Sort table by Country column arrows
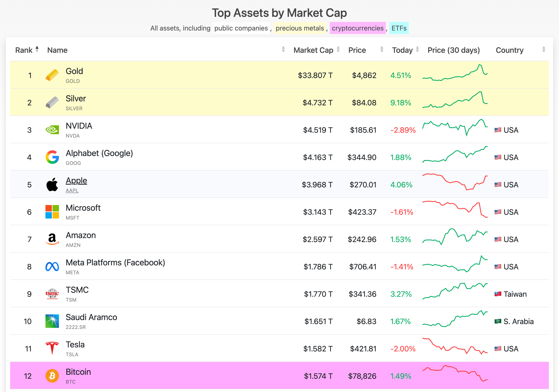 (x=543, y=49)
